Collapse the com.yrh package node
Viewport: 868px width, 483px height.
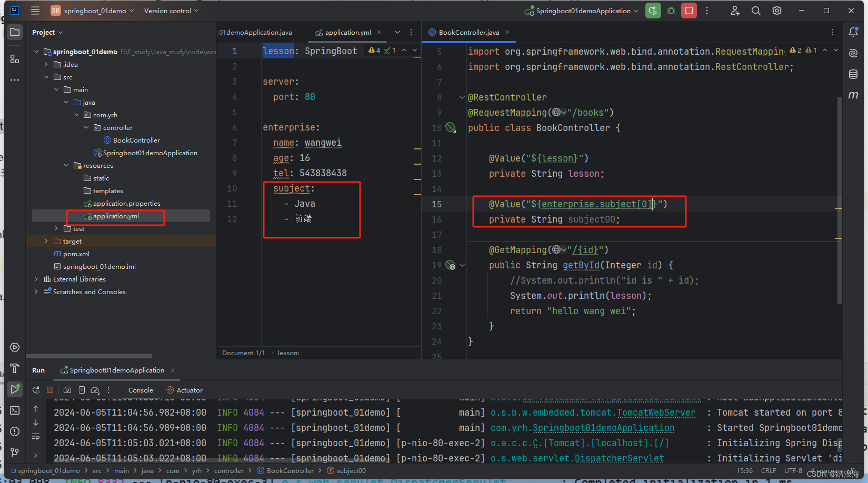tap(76, 115)
